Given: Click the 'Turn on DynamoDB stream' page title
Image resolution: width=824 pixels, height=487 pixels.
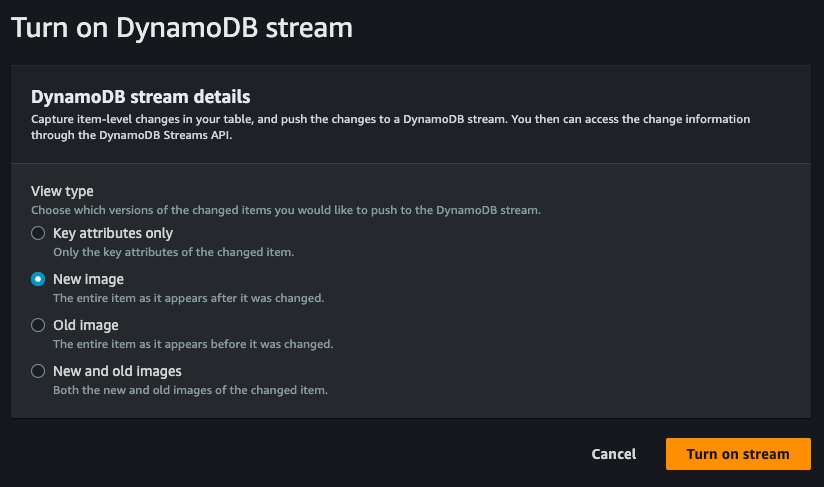Looking at the screenshot, I should (x=182, y=27).
